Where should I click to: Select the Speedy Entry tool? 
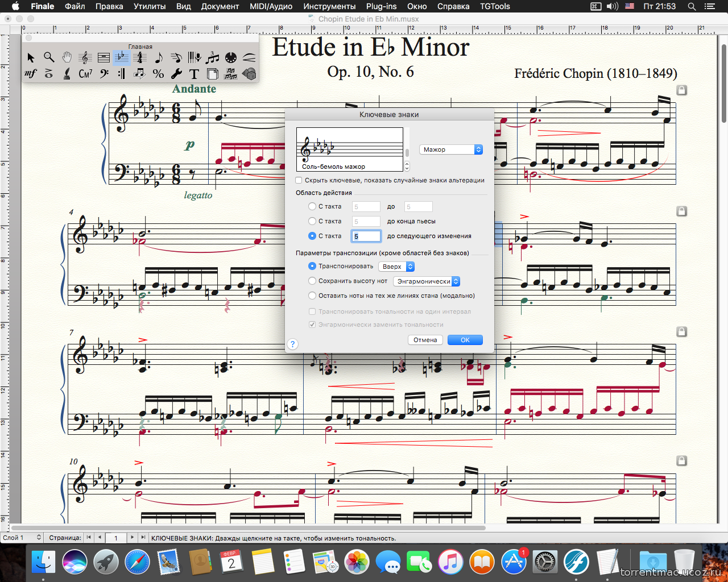pyautogui.click(x=176, y=57)
